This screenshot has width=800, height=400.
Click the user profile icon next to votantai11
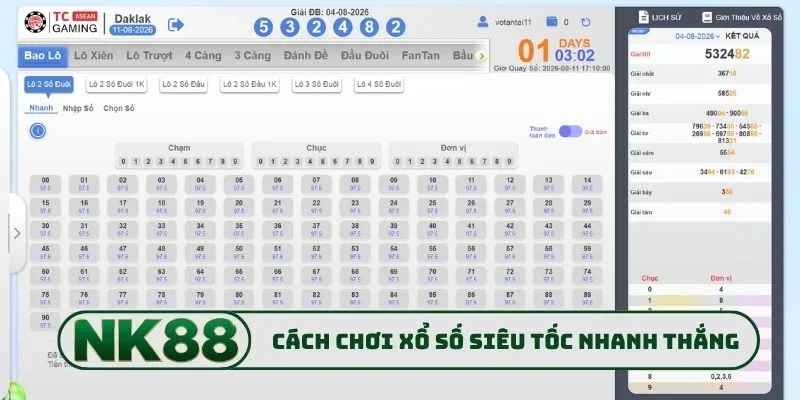[x=483, y=22]
